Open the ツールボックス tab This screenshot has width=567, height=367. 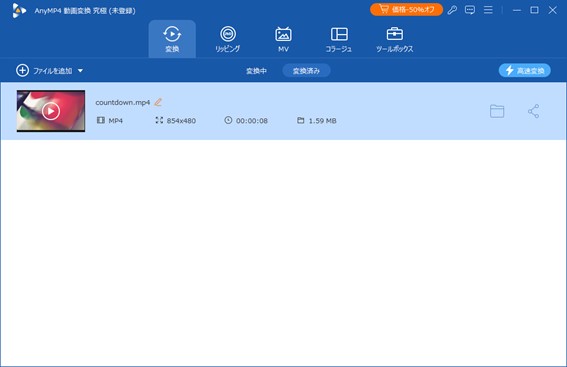[395, 39]
